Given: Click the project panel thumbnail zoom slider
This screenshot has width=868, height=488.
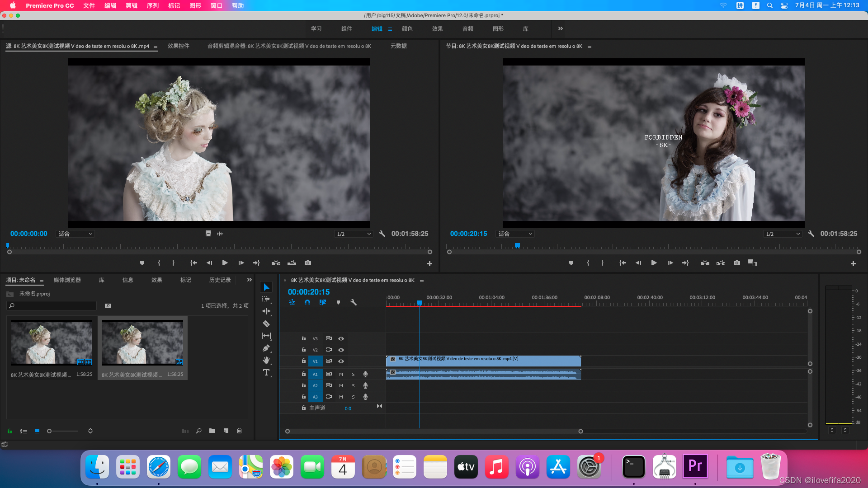Looking at the screenshot, I should pos(50,431).
